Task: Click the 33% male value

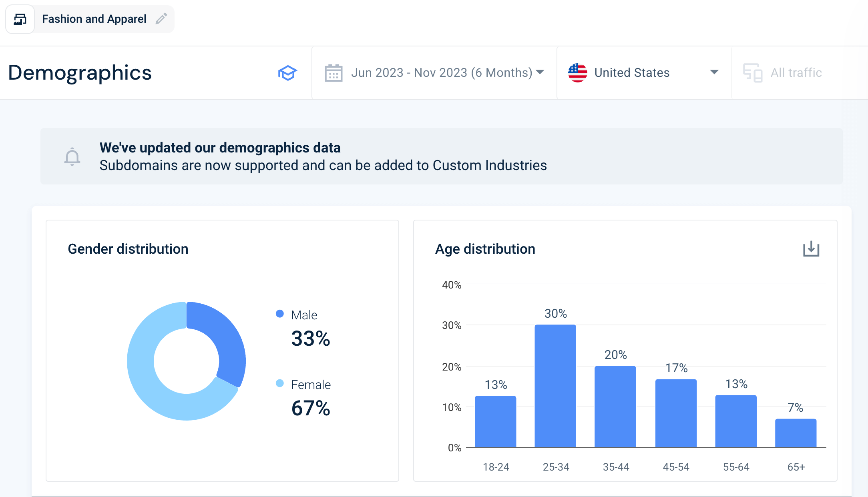Action: [x=311, y=339]
